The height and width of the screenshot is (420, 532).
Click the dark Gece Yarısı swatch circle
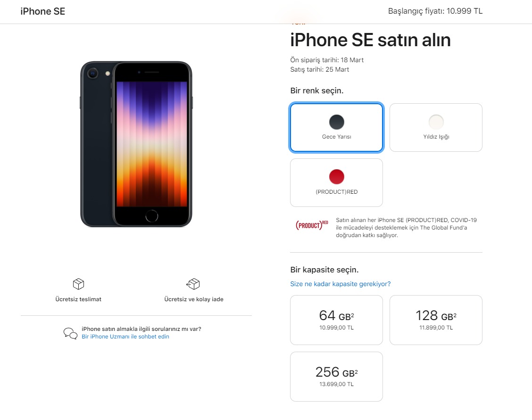coord(337,122)
